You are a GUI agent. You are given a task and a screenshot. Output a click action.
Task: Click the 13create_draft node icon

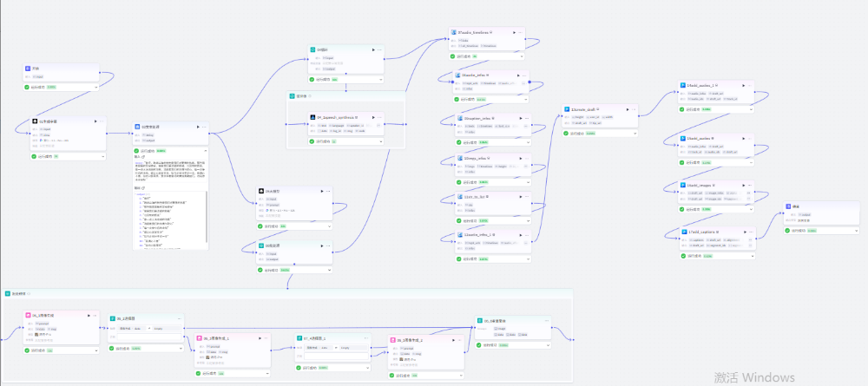[x=566, y=110]
